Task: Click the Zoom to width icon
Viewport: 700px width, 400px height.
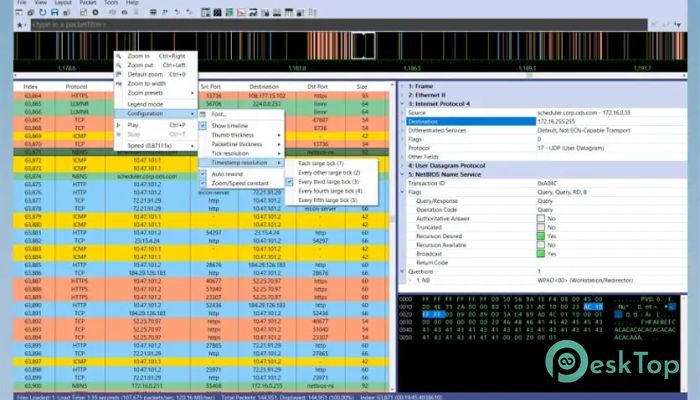Action: point(119,83)
